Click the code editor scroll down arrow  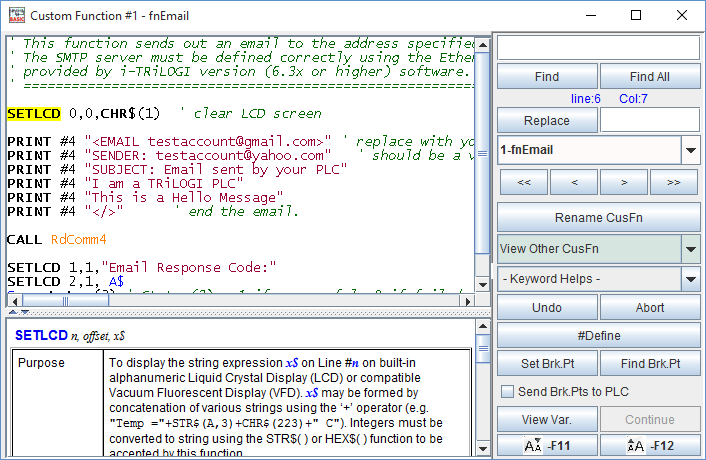pyautogui.click(x=483, y=284)
